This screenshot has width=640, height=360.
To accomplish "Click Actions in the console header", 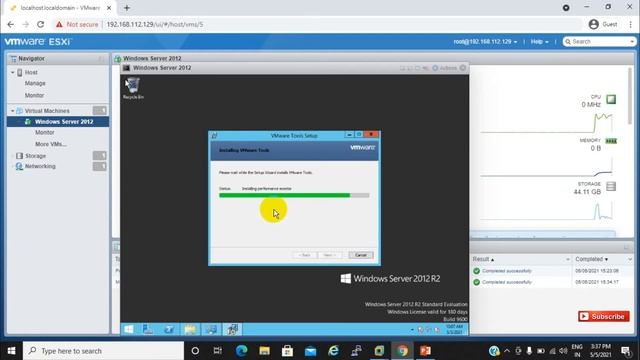I will click(448, 68).
